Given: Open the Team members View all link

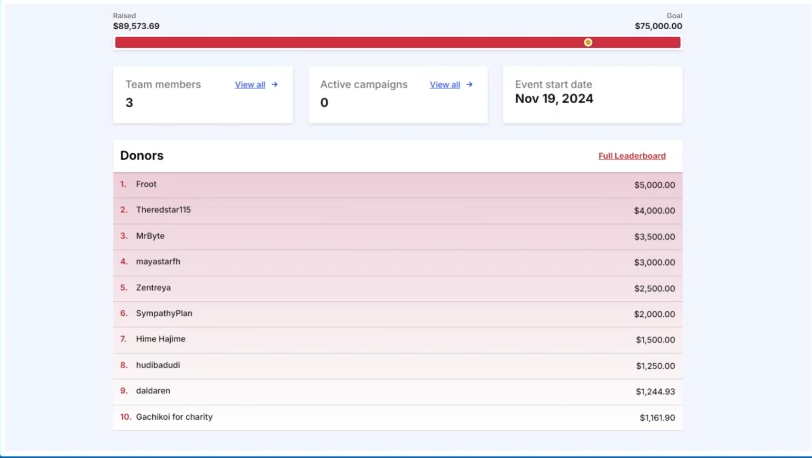Looking at the screenshot, I should 250,85.
